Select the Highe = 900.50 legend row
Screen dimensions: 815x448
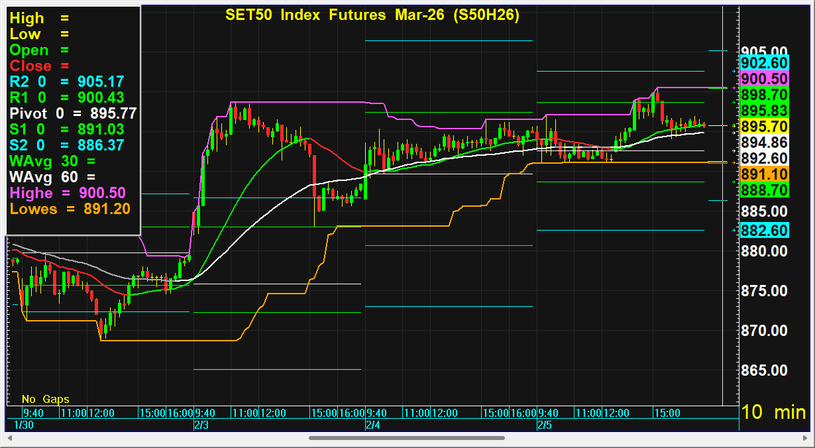pos(66,193)
